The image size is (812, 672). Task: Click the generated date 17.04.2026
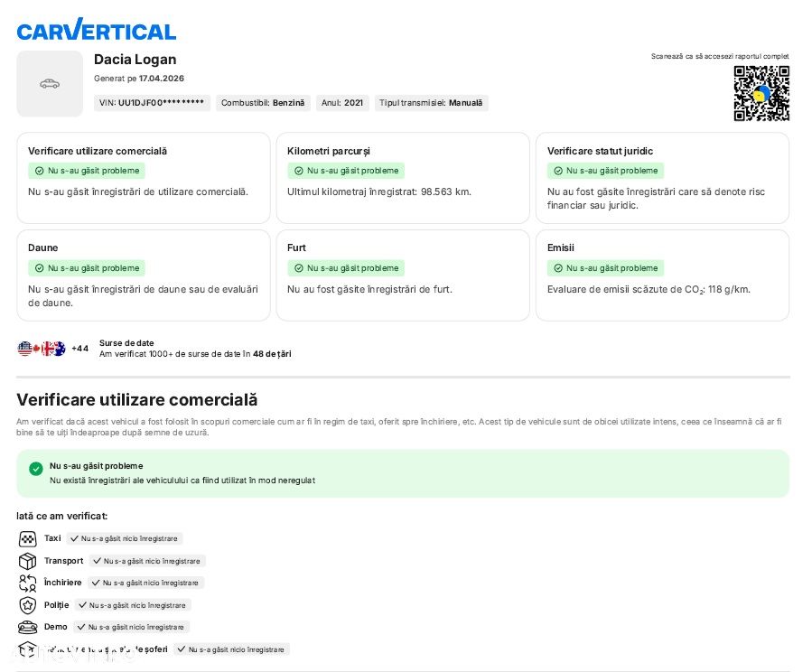click(162, 79)
